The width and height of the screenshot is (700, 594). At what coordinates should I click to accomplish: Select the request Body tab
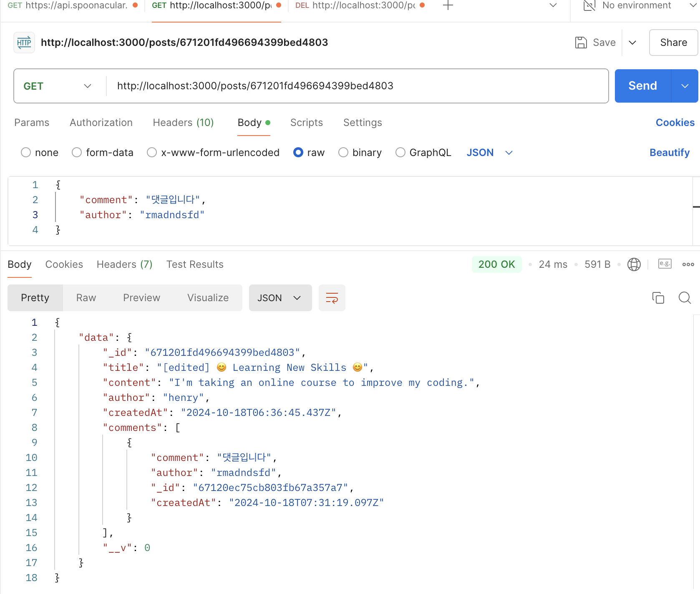[254, 123]
